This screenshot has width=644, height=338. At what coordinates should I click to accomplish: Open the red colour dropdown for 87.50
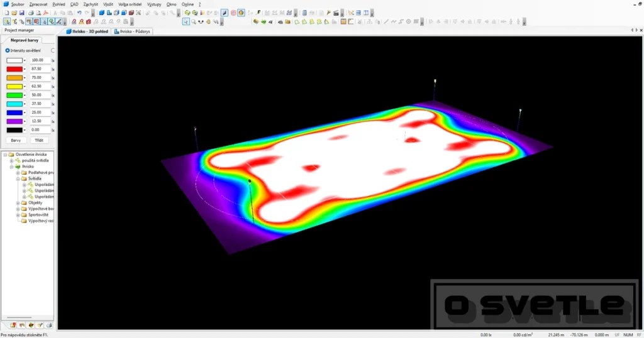click(x=25, y=69)
